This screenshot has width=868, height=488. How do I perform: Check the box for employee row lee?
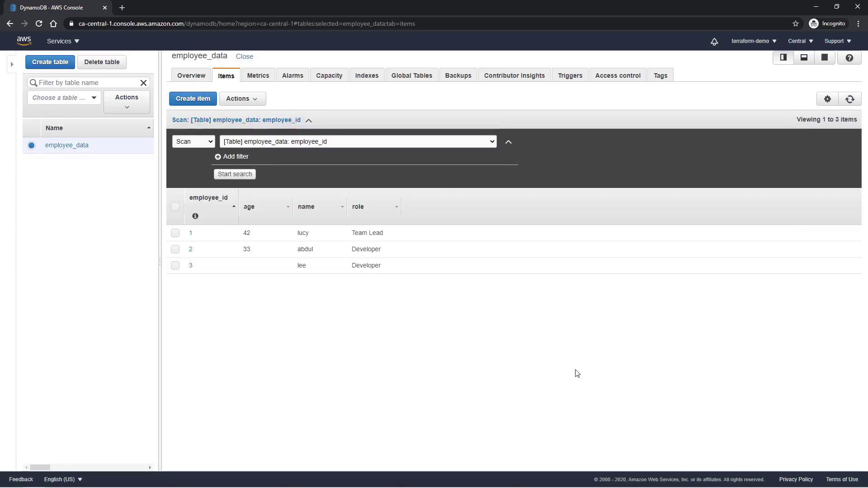tap(175, 266)
